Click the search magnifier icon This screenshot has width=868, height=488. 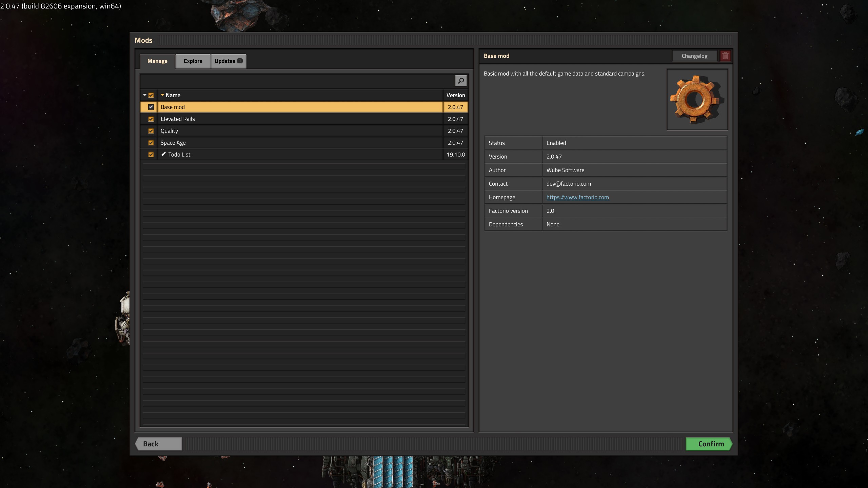coord(460,81)
